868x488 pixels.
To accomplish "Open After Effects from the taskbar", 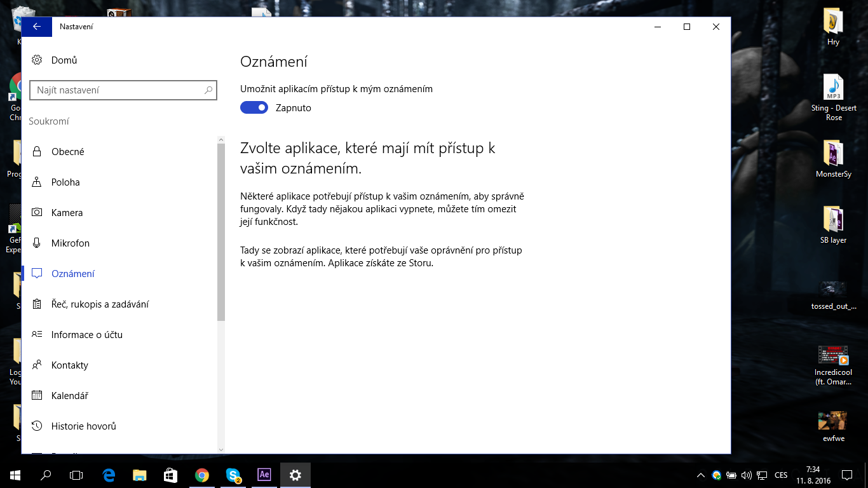I will tap(264, 475).
